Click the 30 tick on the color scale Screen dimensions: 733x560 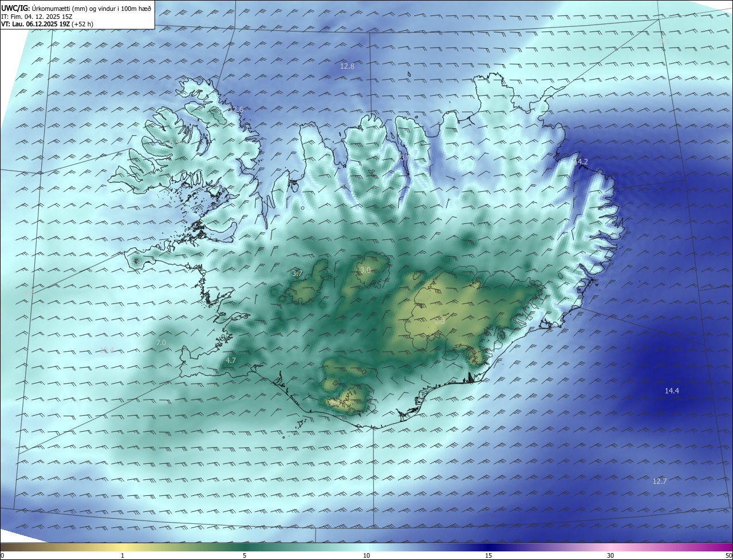tap(610, 555)
